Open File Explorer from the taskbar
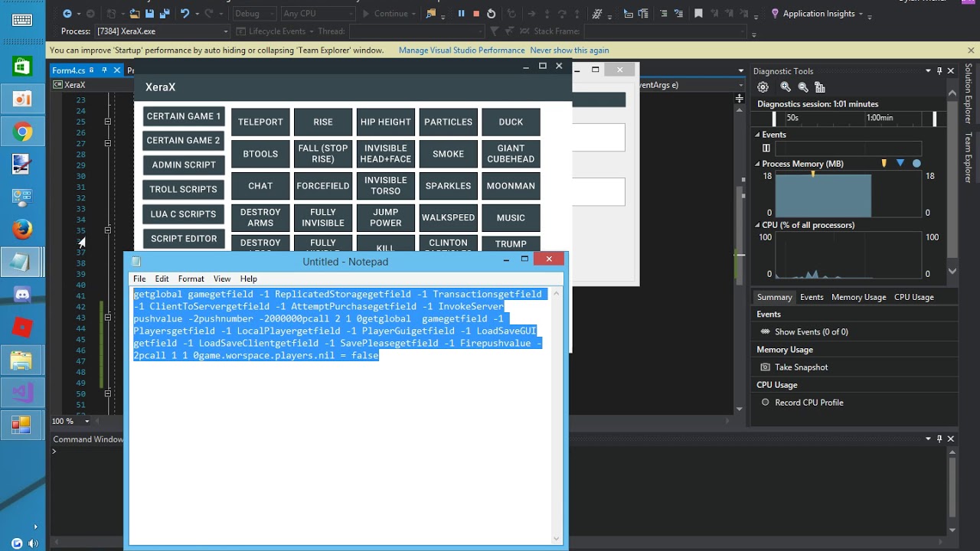 [x=22, y=360]
